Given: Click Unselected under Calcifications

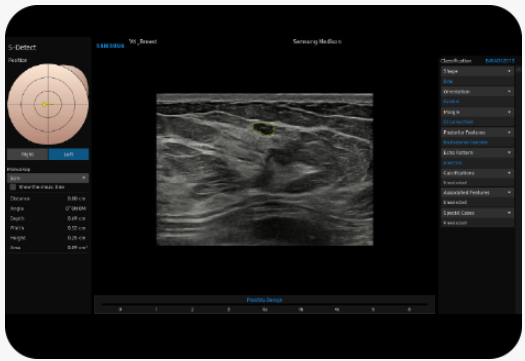Looking at the screenshot, I should 455,183.
